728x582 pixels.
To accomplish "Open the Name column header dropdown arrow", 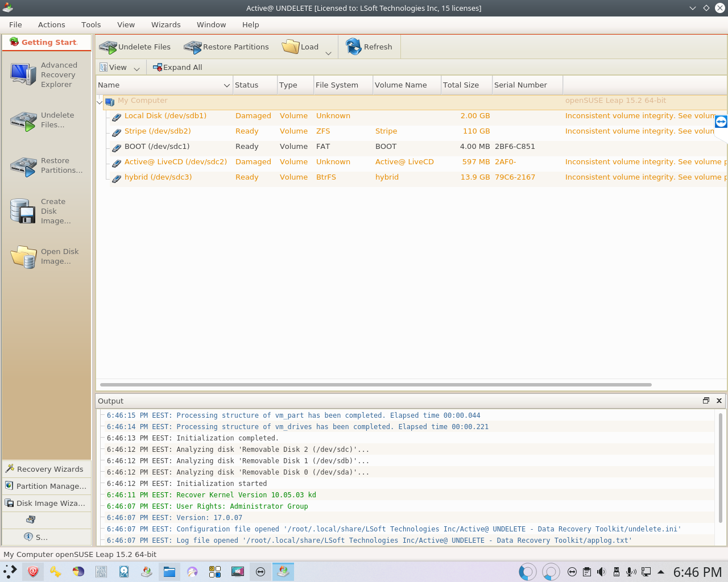I will tap(227, 85).
